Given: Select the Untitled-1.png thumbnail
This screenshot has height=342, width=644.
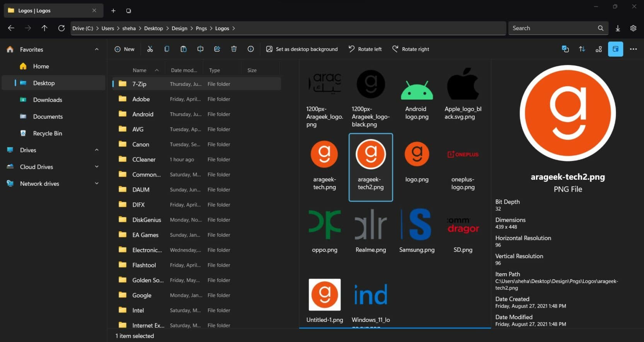Looking at the screenshot, I should (324, 301).
